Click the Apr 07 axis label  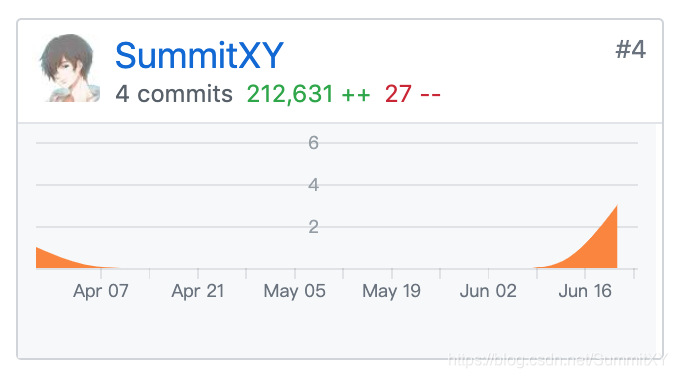[x=101, y=291]
